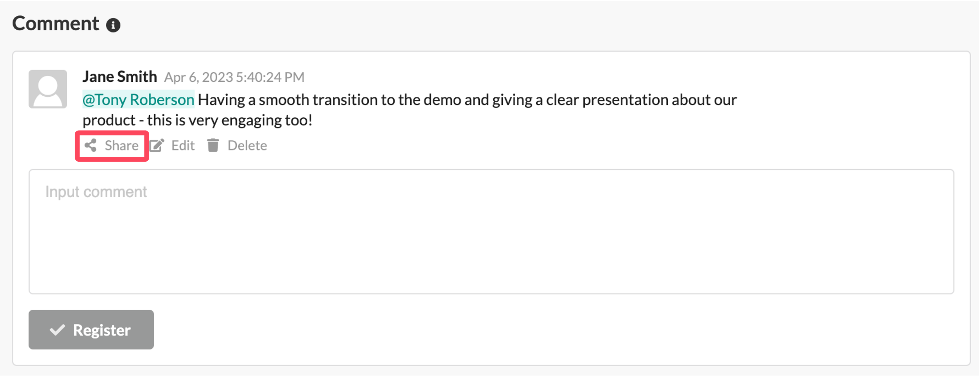Image resolution: width=980 pixels, height=376 pixels.
Task: Click the checkmark icon on Register
Action: click(x=58, y=330)
